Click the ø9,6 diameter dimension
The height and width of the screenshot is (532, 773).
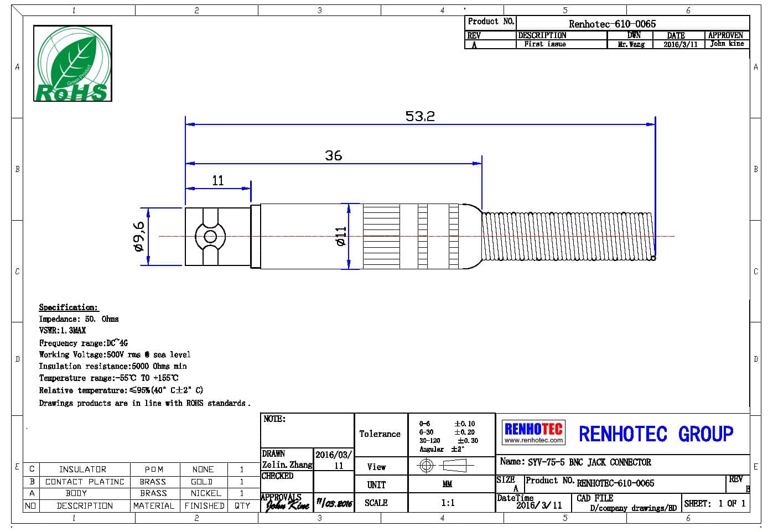tap(138, 237)
